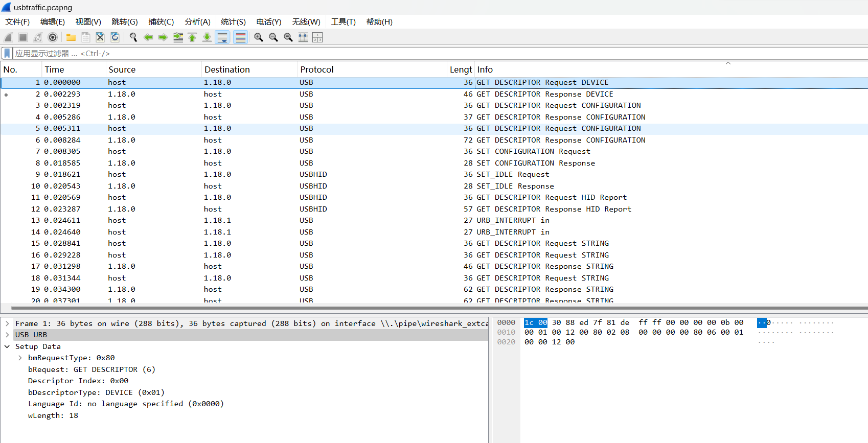Select packet 2 GET DESCRIPTOR Response DEVICE

(434, 94)
